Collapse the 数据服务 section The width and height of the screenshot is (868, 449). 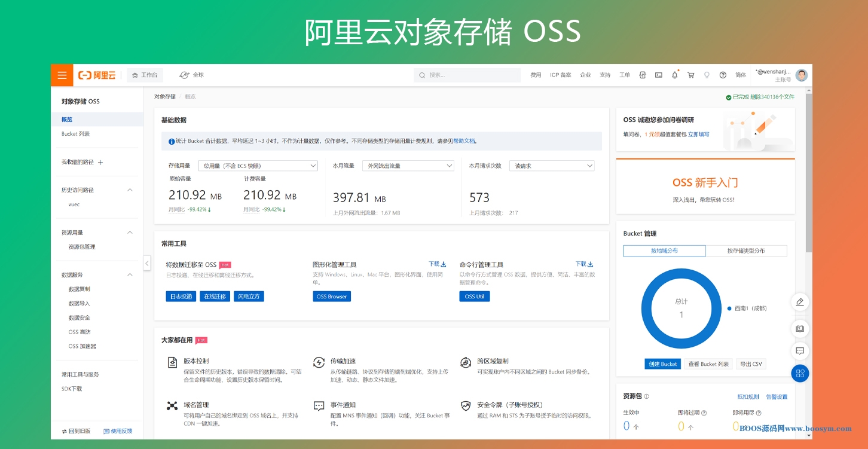click(130, 275)
